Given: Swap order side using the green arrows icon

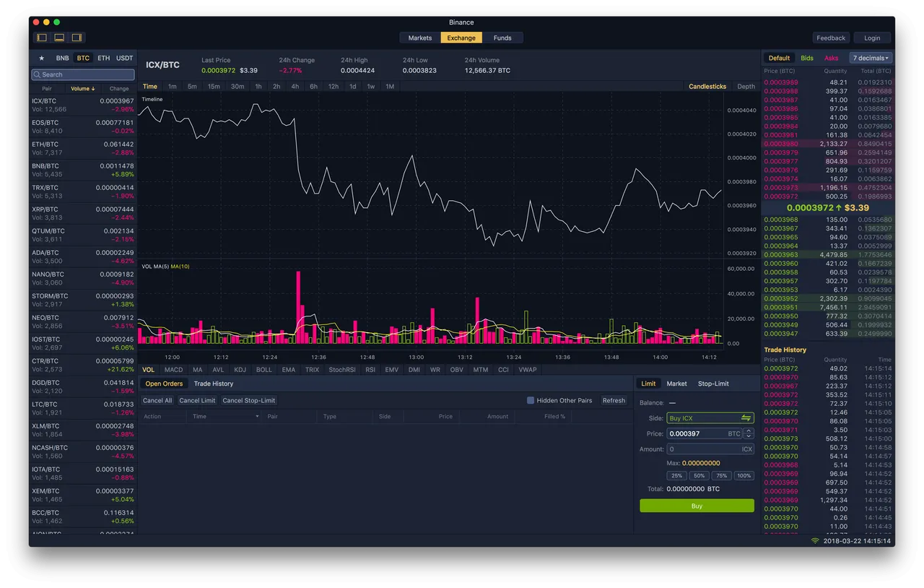Looking at the screenshot, I should [746, 418].
